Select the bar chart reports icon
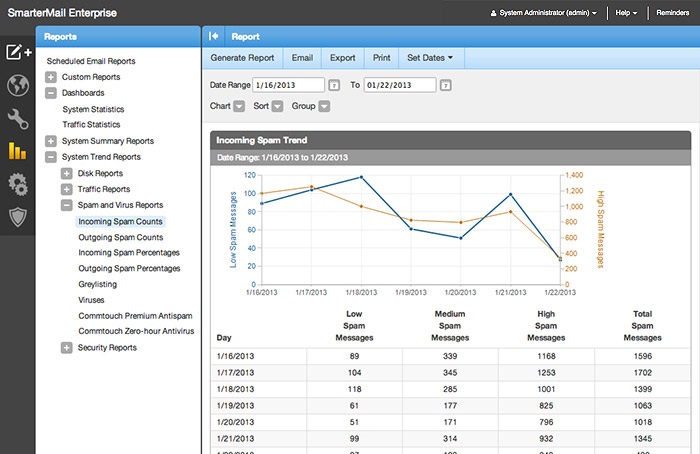The width and height of the screenshot is (700, 454). pos(17,152)
